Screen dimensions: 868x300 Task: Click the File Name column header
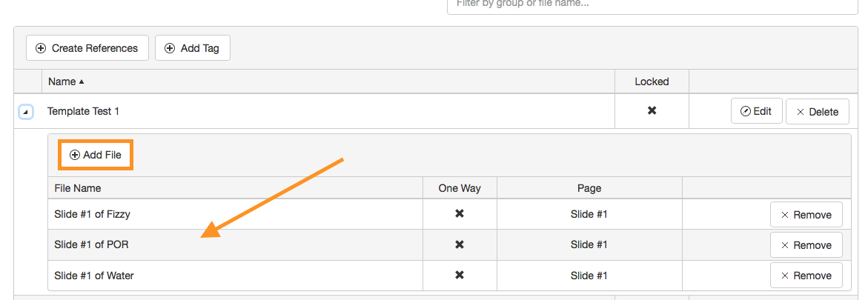[x=78, y=188]
